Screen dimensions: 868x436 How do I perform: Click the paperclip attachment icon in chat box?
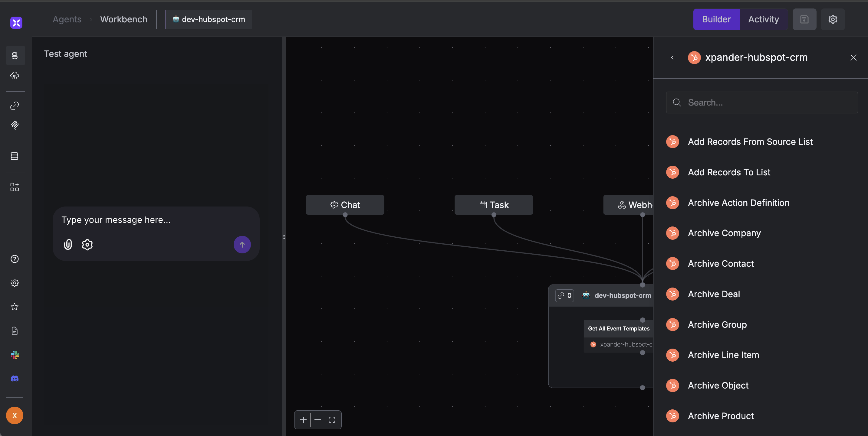coord(68,244)
